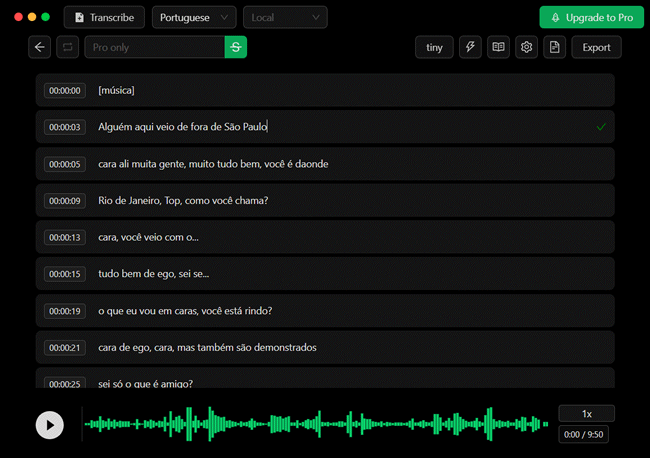Click the repeat loop icon
650x458 pixels.
point(68,47)
